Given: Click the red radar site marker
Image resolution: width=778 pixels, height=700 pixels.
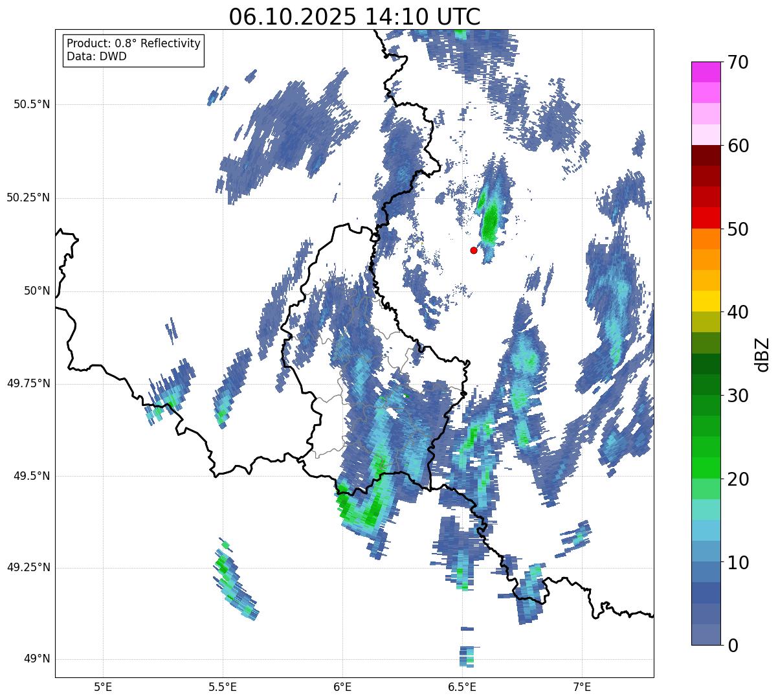Looking at the screenshot, I should (474, 250).
